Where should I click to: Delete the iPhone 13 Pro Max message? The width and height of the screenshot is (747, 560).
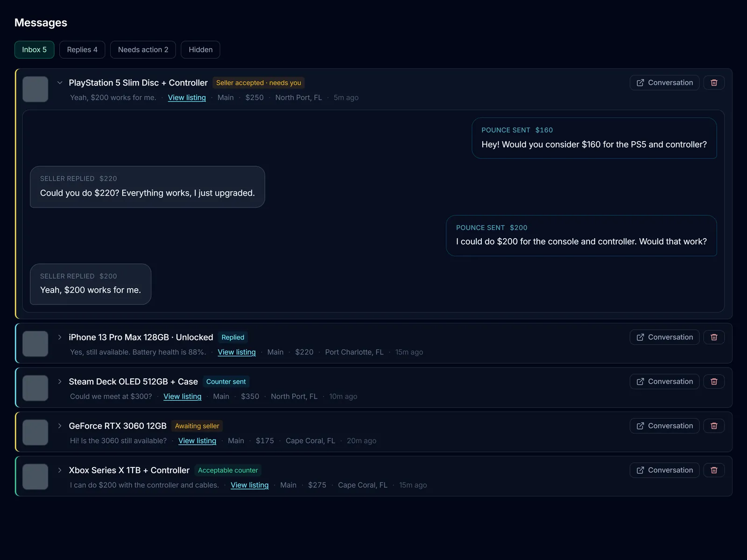tap(714, 337)
